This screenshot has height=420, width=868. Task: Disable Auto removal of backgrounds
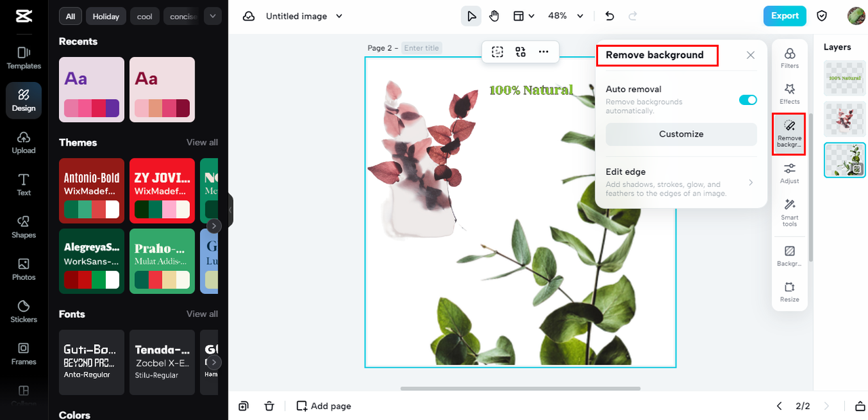pyautogui.click(x=747, y=100)
